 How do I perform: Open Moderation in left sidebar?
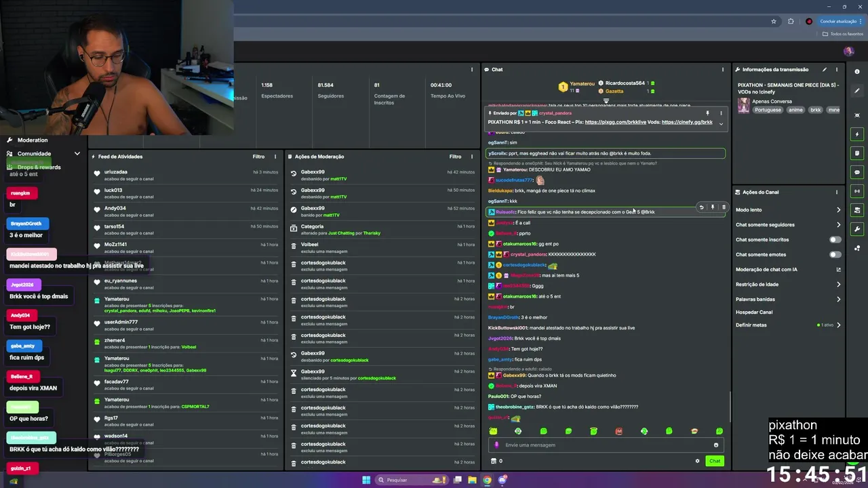[x=33, y=140]
